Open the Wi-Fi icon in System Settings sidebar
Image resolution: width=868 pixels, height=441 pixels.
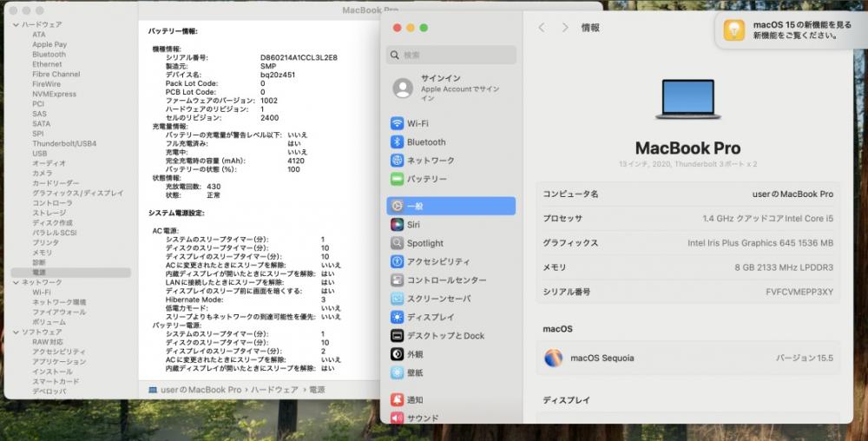pyautogui.click(x=397, y=123)
